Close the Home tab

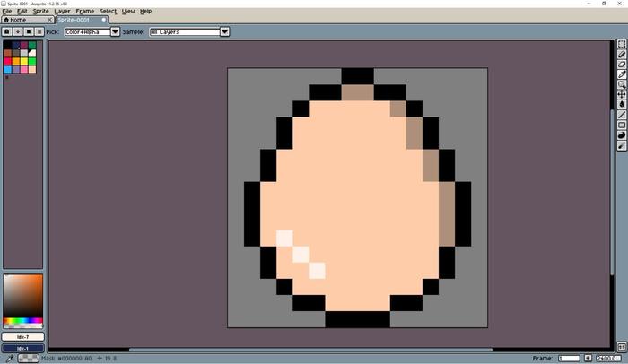(x=49, y=20)
